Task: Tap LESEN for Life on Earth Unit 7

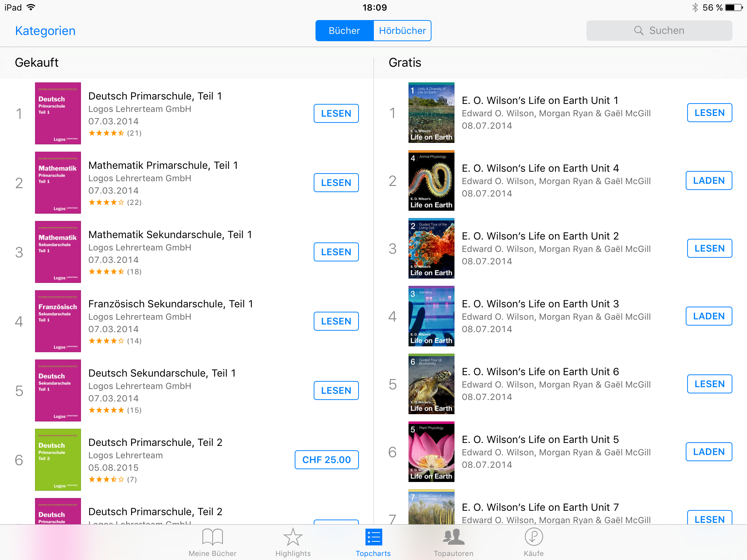Action: click(709, 518)
